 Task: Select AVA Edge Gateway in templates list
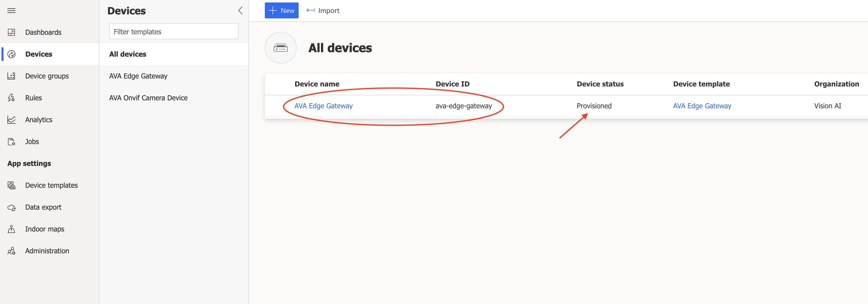[138, 76]
